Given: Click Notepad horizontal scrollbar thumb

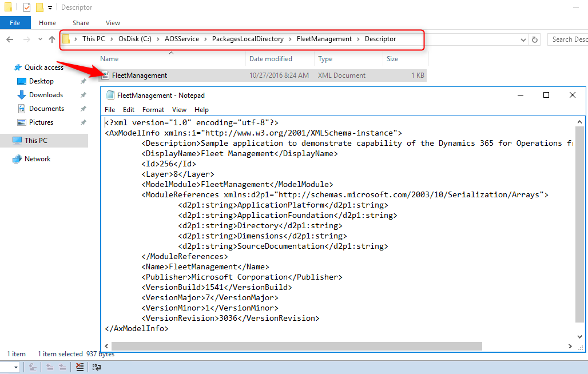Looking at the screenshot, I should point(297,347).
